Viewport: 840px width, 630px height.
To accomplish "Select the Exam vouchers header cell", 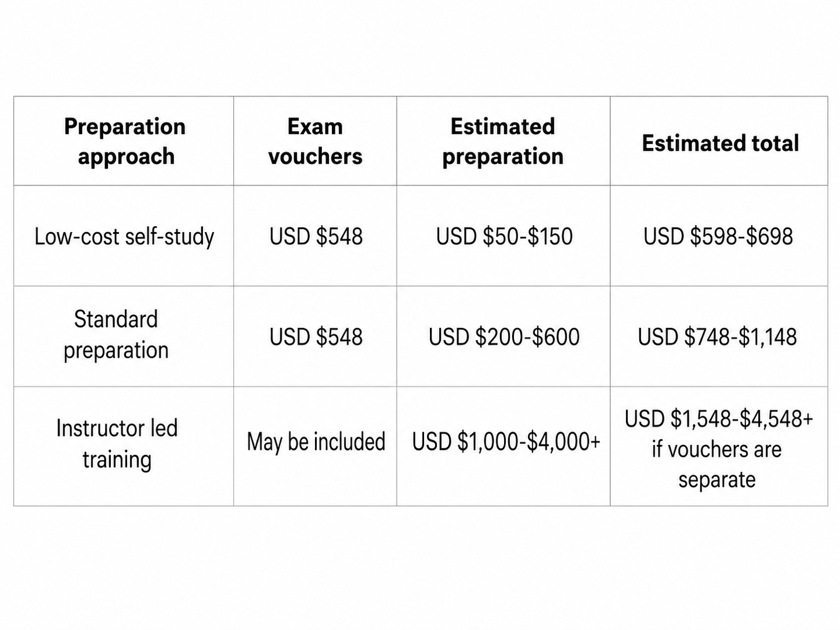I will [x=315, y=141].
